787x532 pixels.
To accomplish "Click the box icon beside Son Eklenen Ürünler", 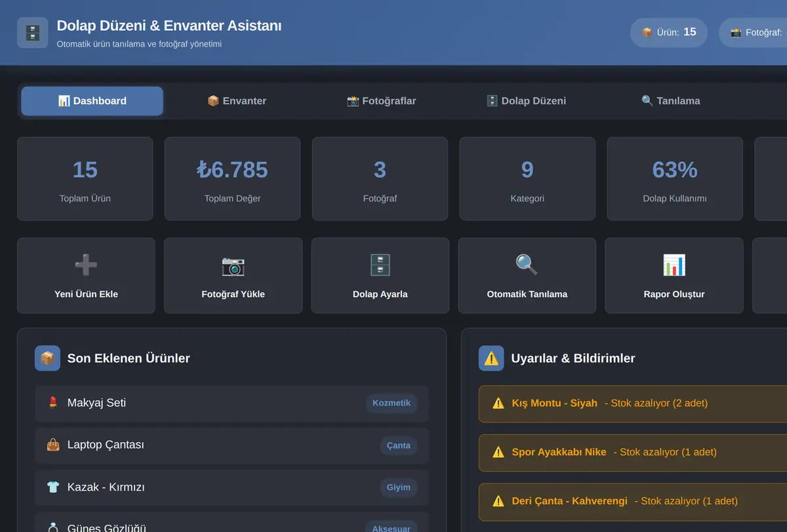I will pyautogui.click(x=47, y=358).
